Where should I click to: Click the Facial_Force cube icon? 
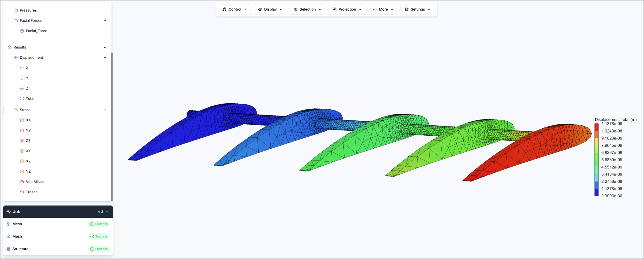[22, 31]
